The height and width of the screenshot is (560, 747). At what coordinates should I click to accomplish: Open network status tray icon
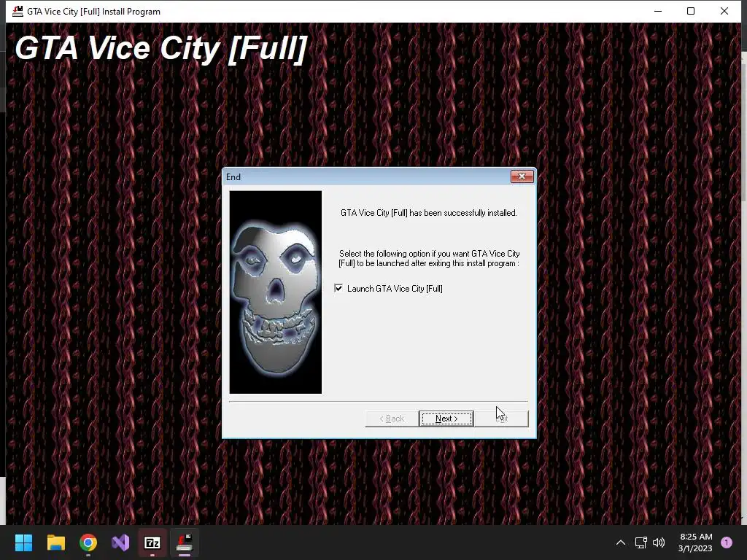click(x=640, y=542)
